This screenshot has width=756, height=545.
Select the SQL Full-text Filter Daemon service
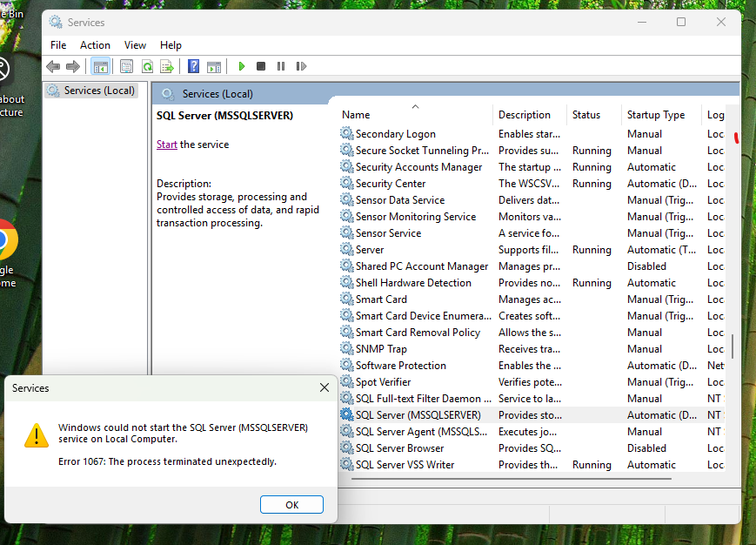click(532, 399)
